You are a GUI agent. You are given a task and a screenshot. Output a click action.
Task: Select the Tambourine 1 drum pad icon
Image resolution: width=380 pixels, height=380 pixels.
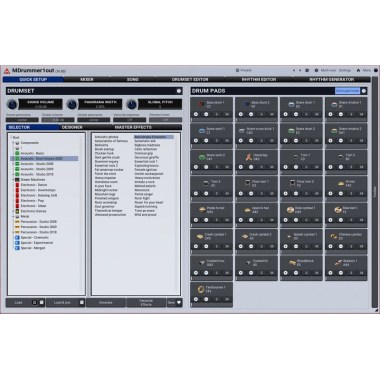(201, 289)
